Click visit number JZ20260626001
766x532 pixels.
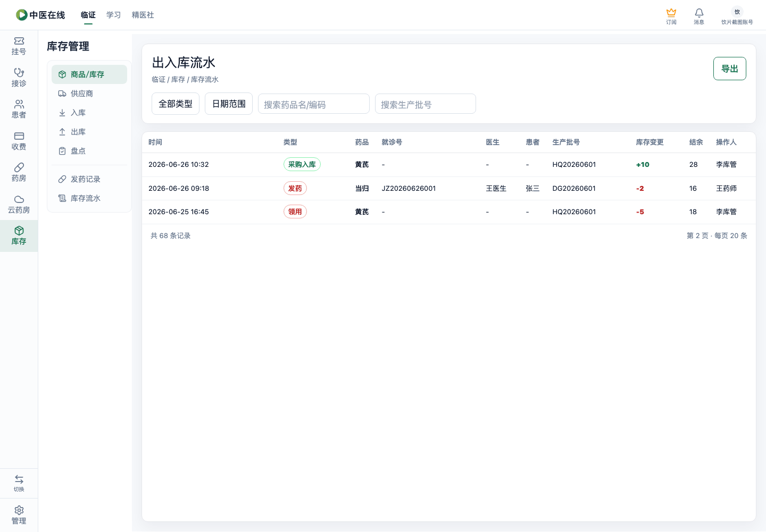[409, 188]
